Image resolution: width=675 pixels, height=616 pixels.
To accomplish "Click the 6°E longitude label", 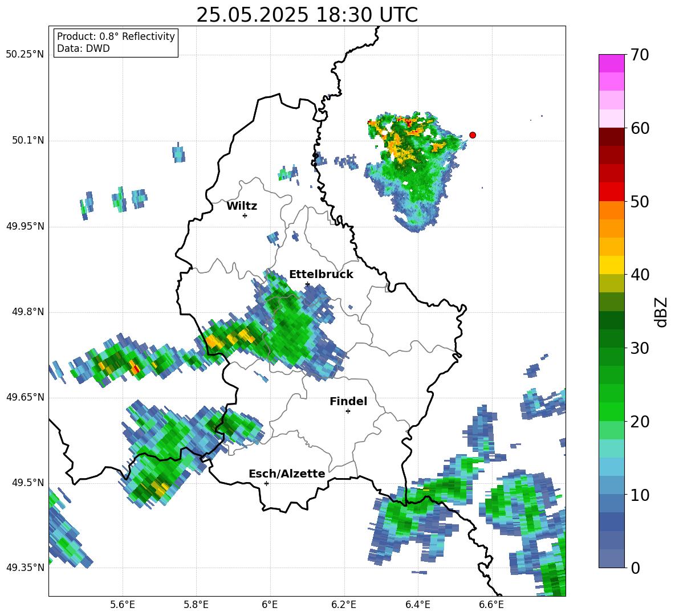I will pyautogui.click(x=270, y=605).
